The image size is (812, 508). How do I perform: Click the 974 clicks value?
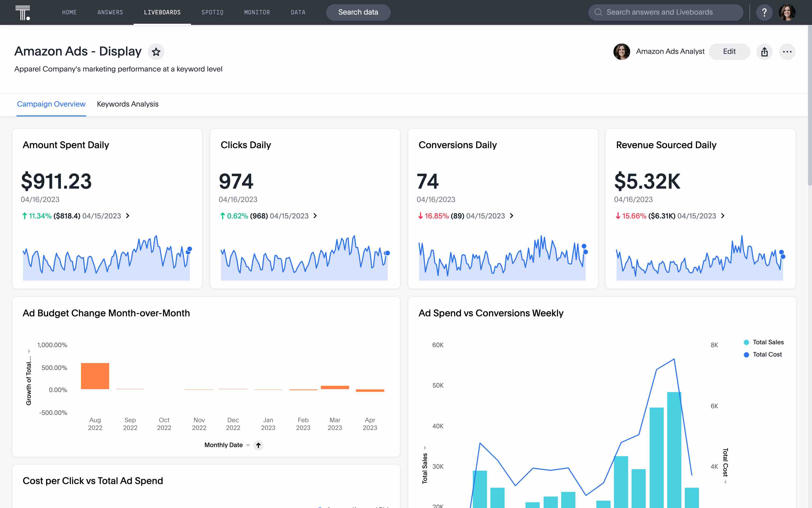click(x=236, y=181)
